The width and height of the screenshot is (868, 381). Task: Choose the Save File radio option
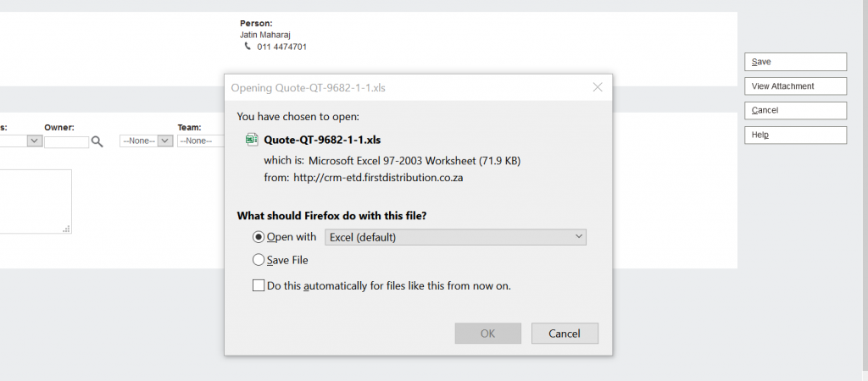tap(259, 261)
